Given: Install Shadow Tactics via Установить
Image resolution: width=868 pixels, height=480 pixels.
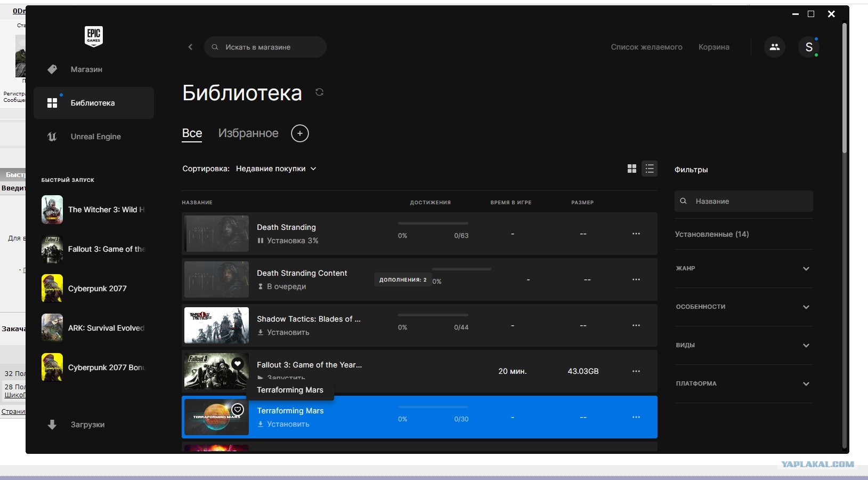Looking at the screenshot, I should [x=283, y=332].
